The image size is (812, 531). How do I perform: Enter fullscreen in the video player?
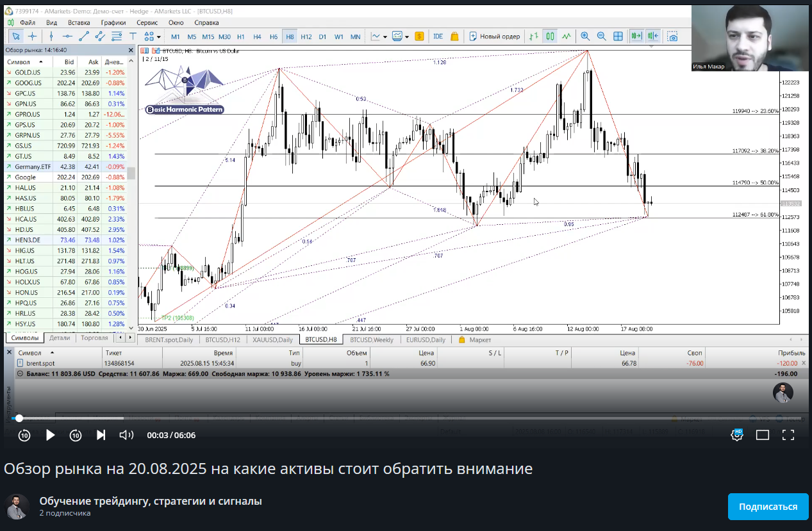click(788, 435)
